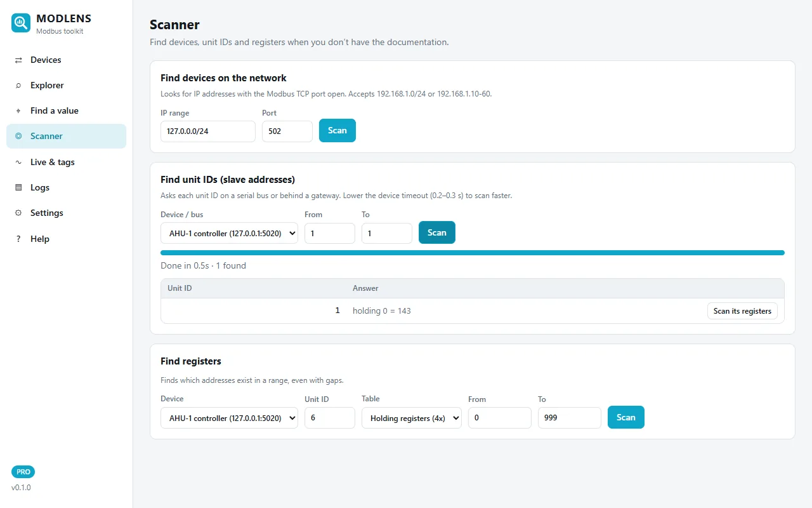Click the Settings gear icon in sidebar
812x508 pixels.
click(x=18, y=213)
